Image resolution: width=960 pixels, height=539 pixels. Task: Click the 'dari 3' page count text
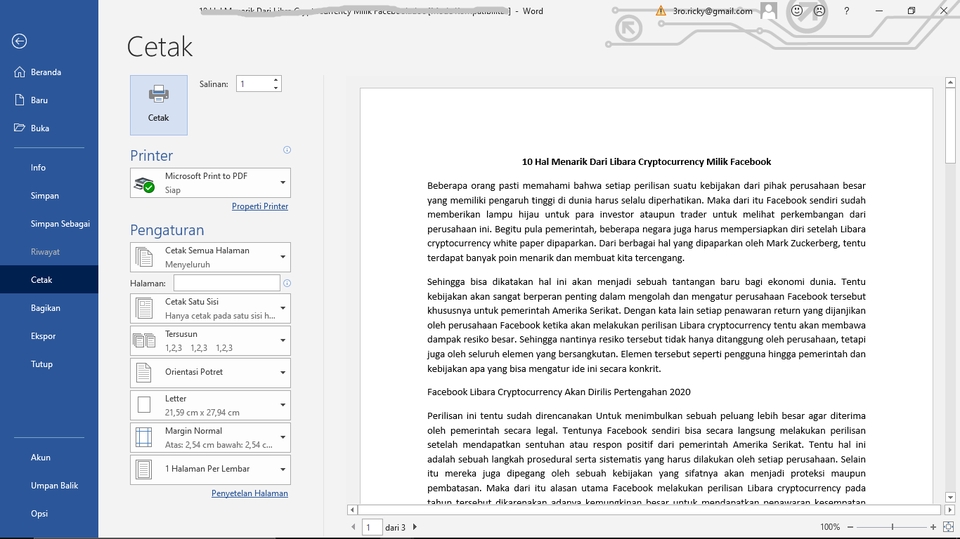(396, 527)
